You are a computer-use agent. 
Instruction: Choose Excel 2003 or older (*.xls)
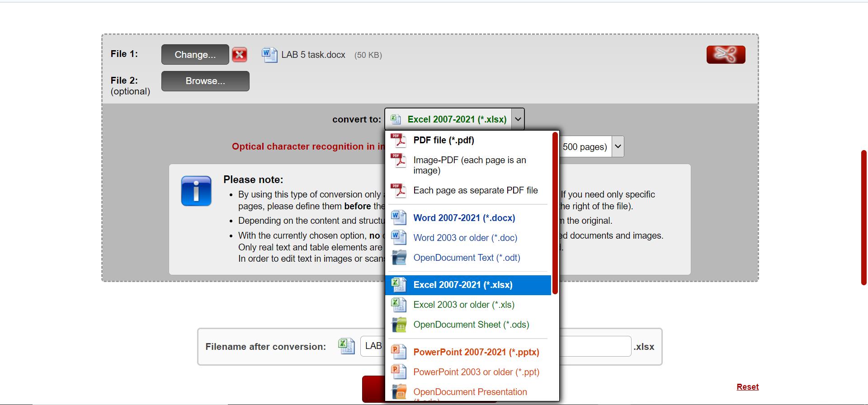click(x=468, y=305)
